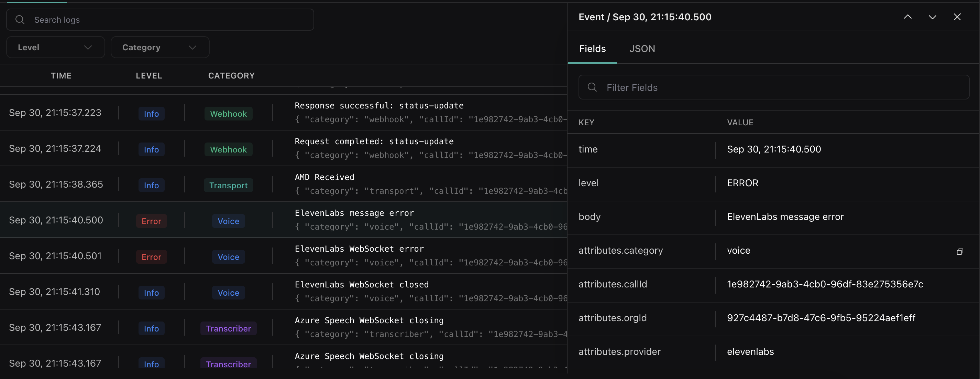
Task: Open the ElevenLabs WebSocket error log row
Action: 359,249
